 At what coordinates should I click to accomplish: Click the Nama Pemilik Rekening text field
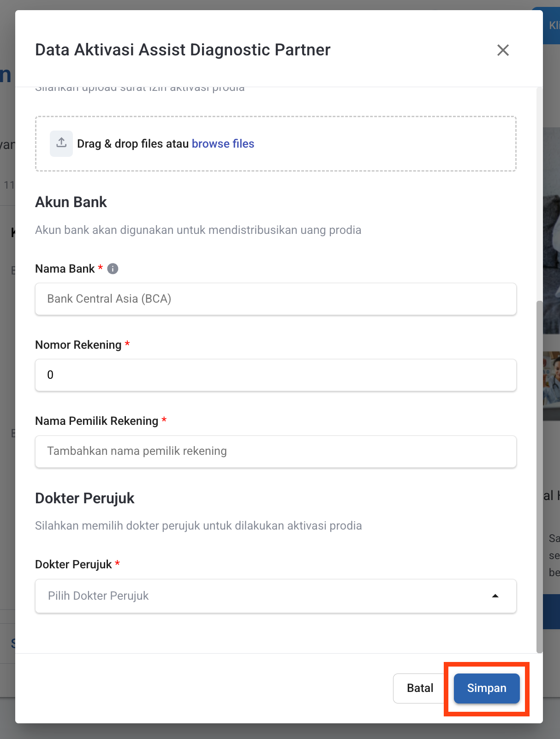275,452
